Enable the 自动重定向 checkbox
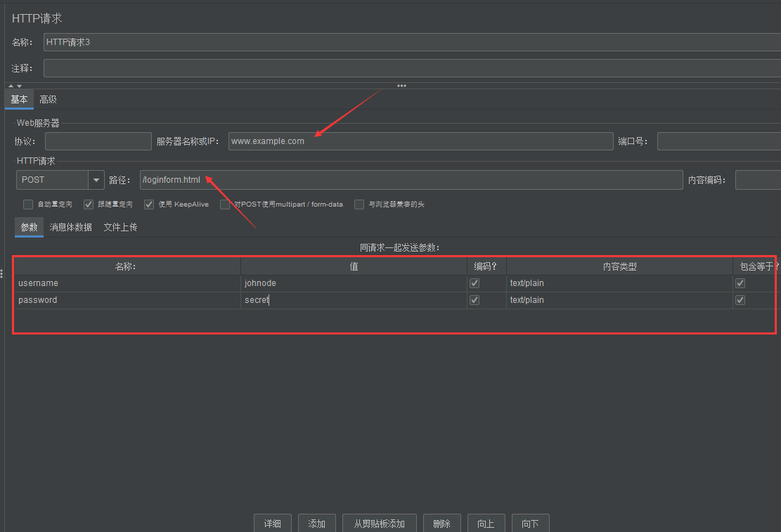The image size is (781, 532). pyautogui.click(x=28, y=205)
